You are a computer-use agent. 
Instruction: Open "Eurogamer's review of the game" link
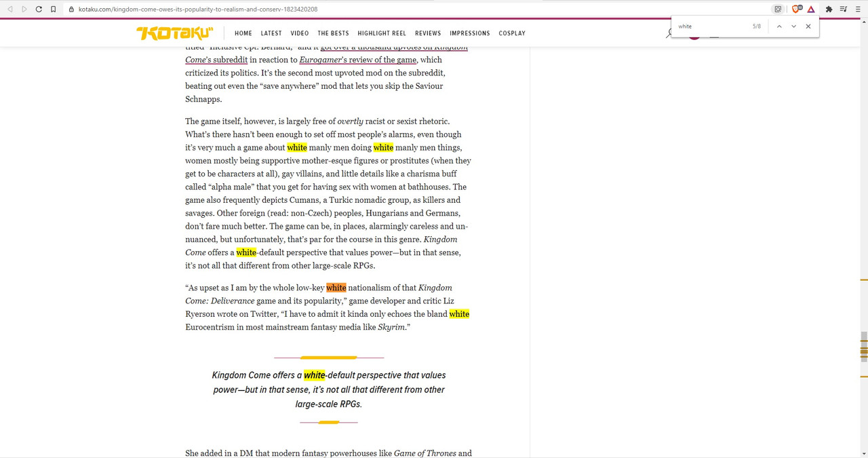tap(358, 60)
